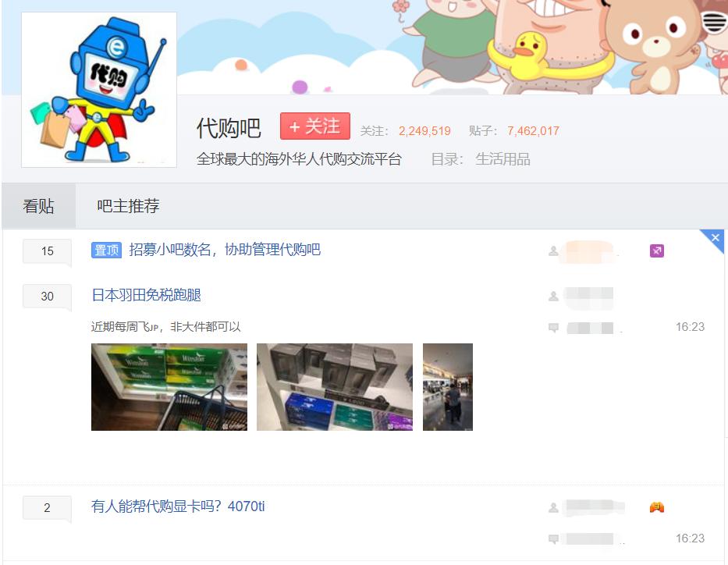Image resolution: width=728 pixels, height=565 pixels.
Task: Open the 吧主推荐 tab
Action: click(x=128, y=206)
